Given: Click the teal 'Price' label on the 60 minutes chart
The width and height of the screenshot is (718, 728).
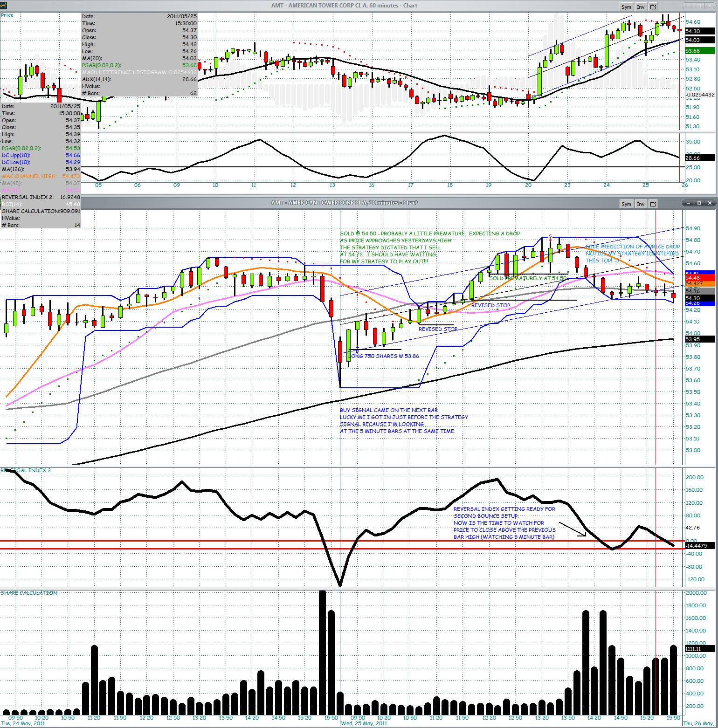Looking at the screenshot, I should tap(7, 15).
